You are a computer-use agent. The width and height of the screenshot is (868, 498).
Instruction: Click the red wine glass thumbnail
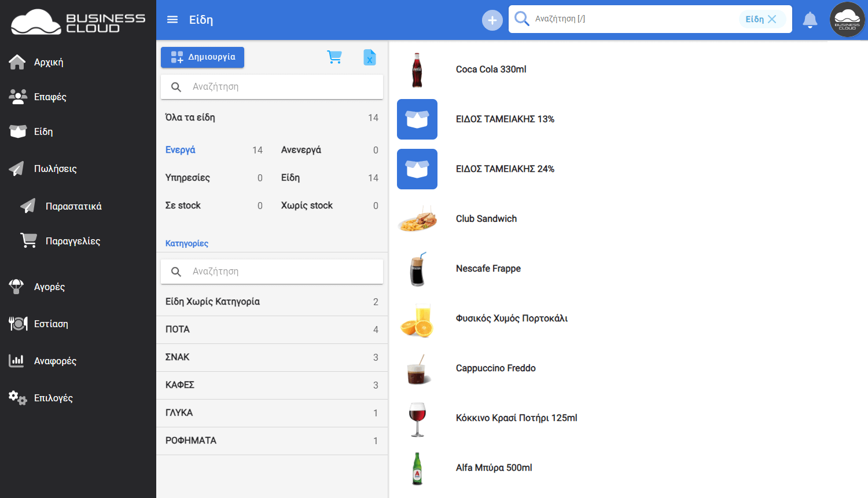(417, 419)
